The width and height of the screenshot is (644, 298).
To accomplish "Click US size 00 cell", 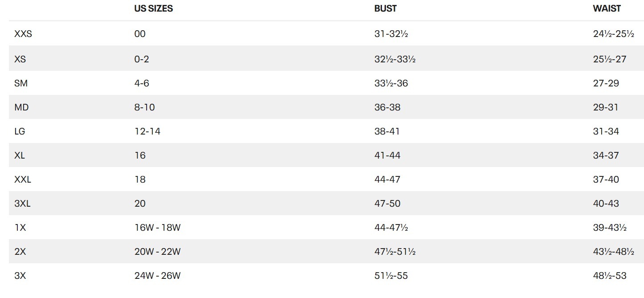I will point(140,34).
